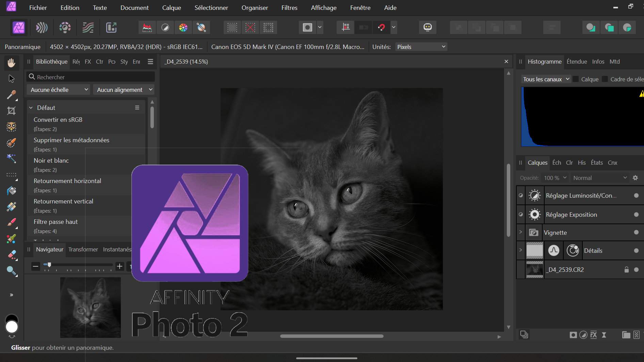644x362 pixels.
Task: Select the Photo Persona icon
Action: point(19,27)
